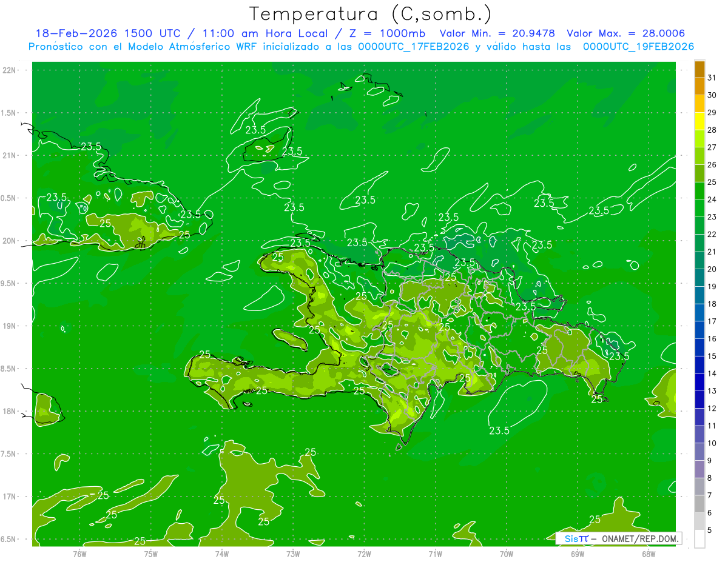Click the "68W" longitude axis label
This screenshot has height=562, width=728.
click(x=649, y=554)
